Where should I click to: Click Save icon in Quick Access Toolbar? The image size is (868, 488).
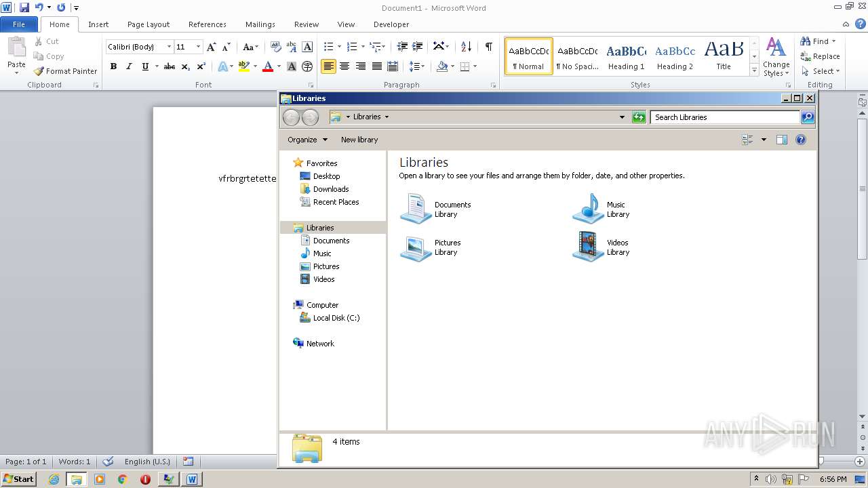pyautogui.click(x=24, y=7)
